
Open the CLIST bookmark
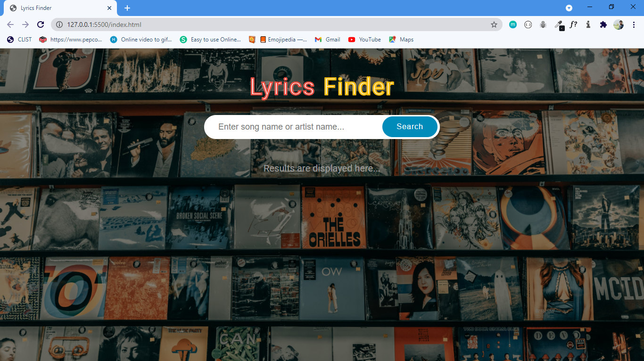19,40
